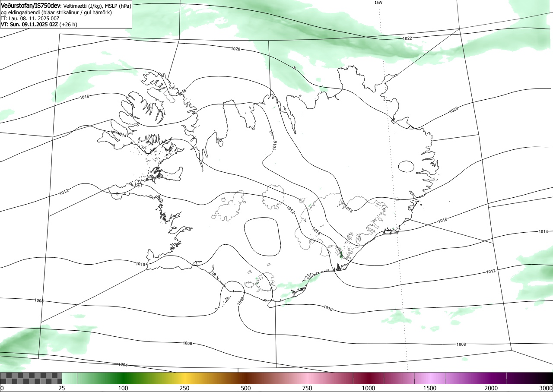Viewport: 553px width, 392px height.
Task: Click the 'VT: Sun. 09.11.2025 02Z (+26 h)' line
Action: [39, 25]
